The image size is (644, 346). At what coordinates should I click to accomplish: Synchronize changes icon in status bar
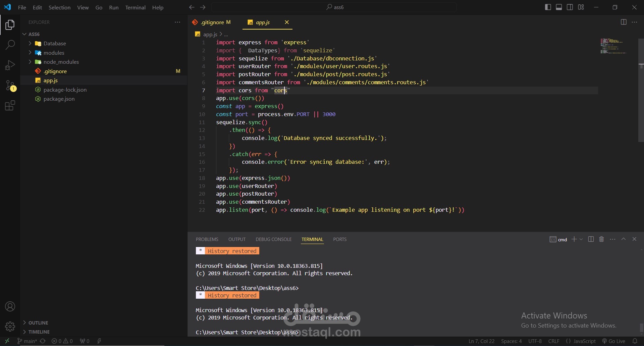click(x=43, y=341)
